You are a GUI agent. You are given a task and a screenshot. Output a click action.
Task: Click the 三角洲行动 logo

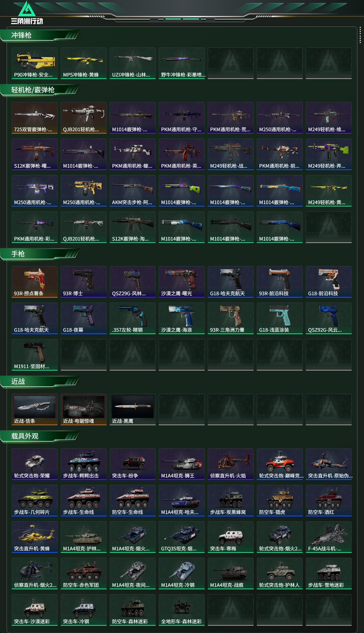(27, 13)
